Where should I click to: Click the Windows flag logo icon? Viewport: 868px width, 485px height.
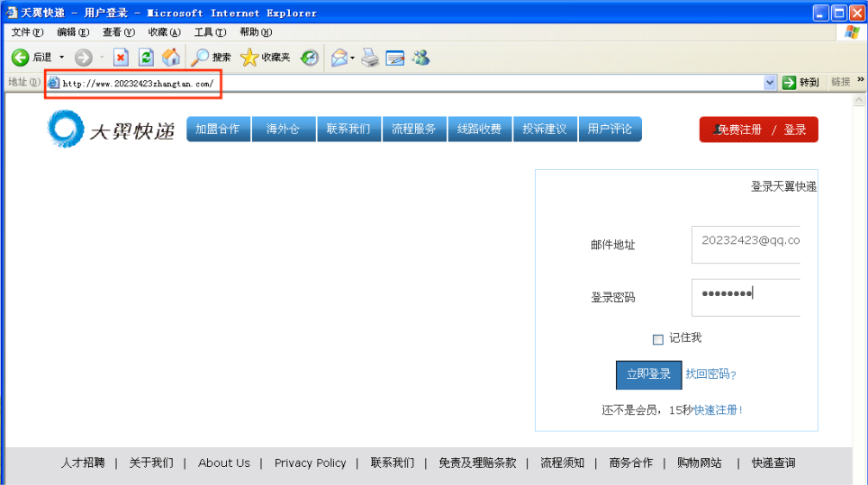(x=852, y=32)
